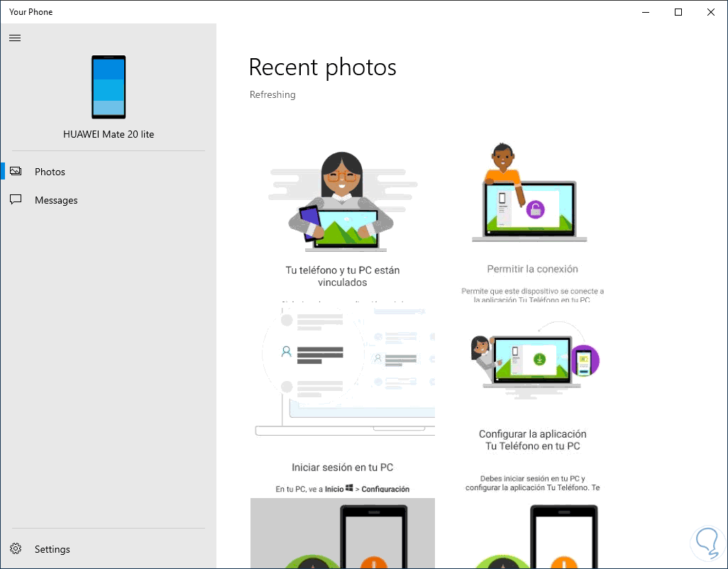Maximize the Your Phone window
Screen dimensions: 728x569
pos(678,12)
